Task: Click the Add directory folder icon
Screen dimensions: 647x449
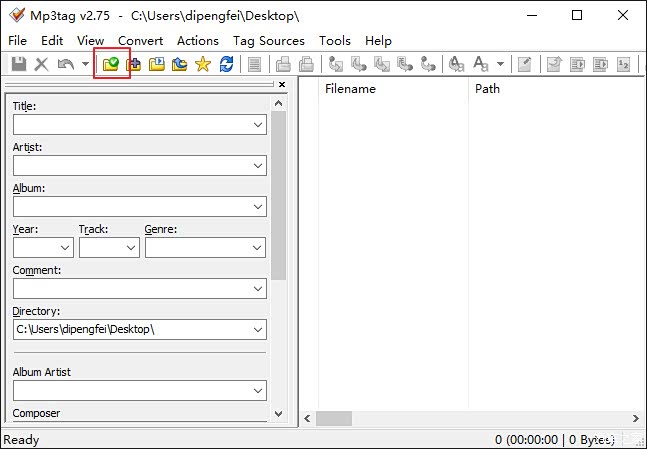Action: click(134, 64)
